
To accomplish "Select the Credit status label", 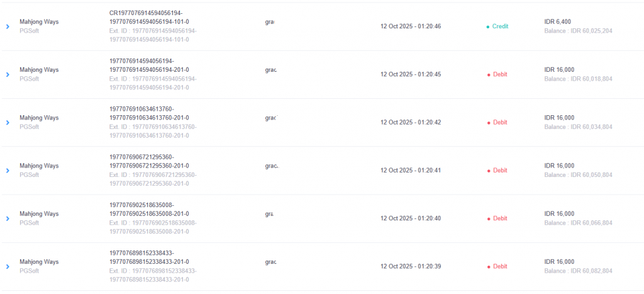I will (x=501, y=26).
